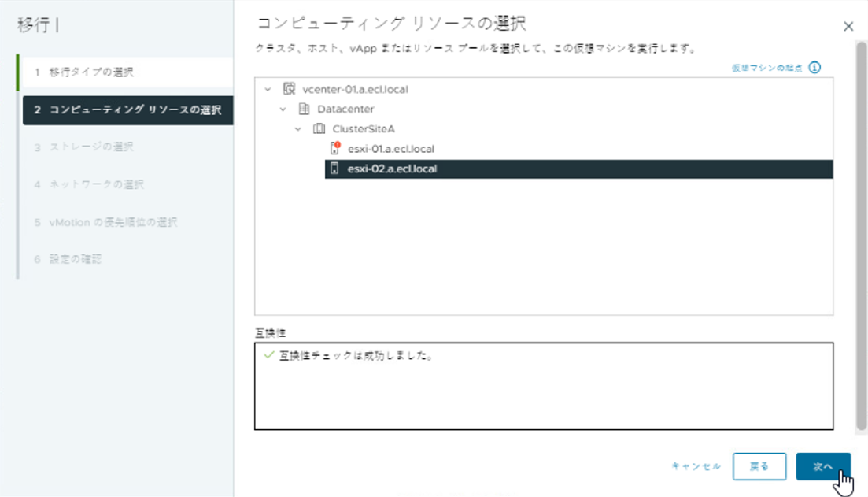
Task: Click the esxi-01 host icon with alert badge
Action: pyautogui.click(x=334, y=149)
